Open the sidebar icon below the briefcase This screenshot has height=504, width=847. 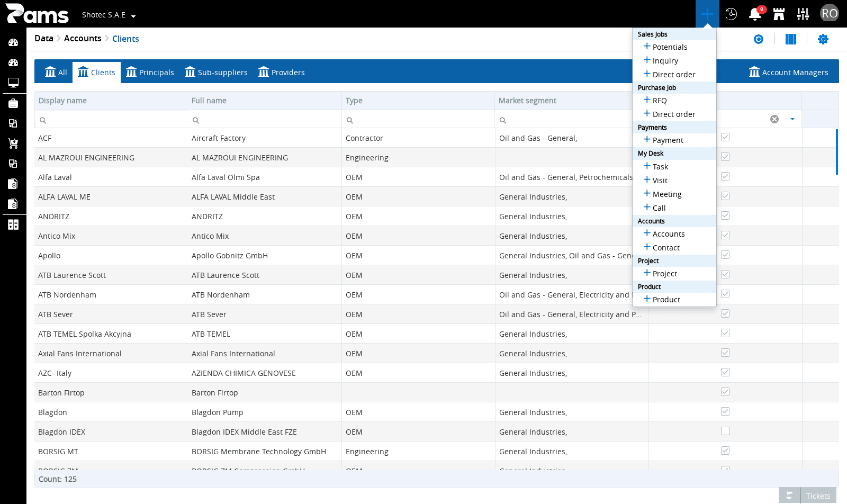(13, 123)
